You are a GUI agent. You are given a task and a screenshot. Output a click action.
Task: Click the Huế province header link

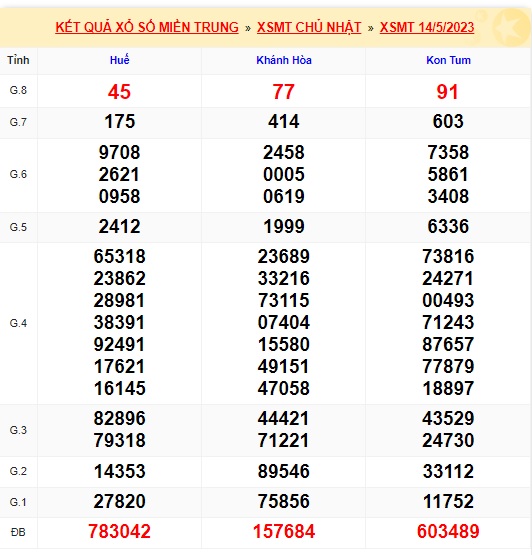click(120, 60)
